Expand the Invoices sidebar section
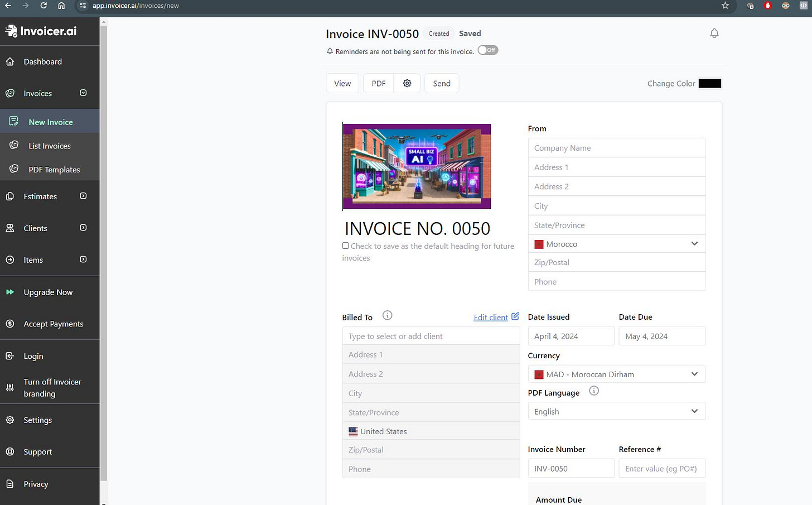This screenshot has height=505, width=812. 83,93
